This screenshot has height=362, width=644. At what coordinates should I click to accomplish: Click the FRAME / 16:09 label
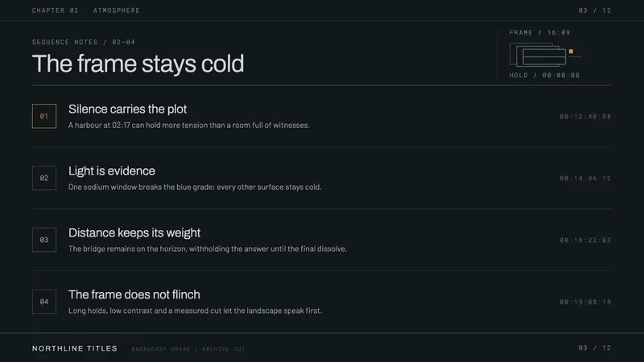click(x=539, y=32)
